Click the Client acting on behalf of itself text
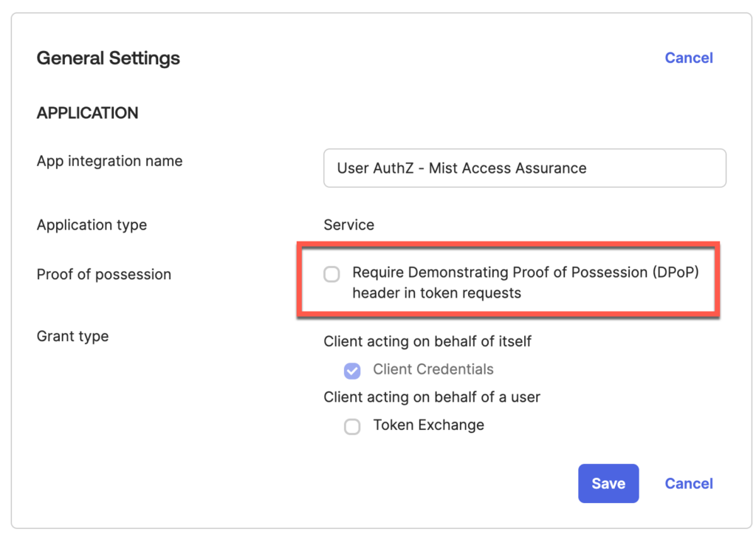The height and width of the screenshot is (534, 756). (427, 341)
